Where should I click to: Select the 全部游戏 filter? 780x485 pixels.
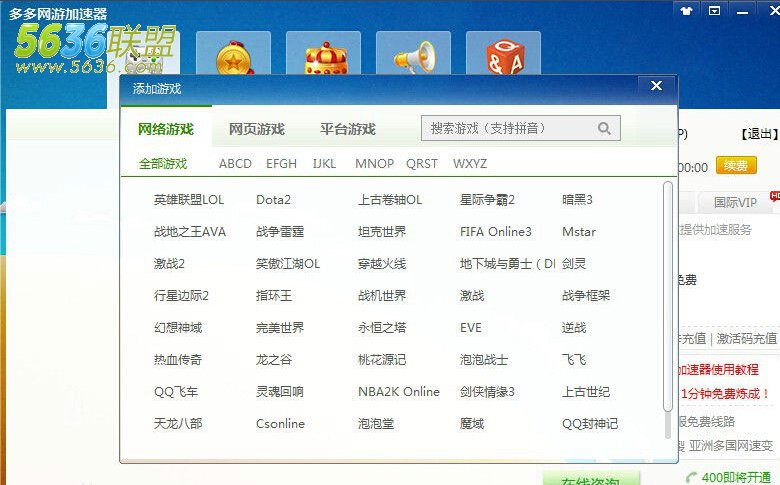163,164
